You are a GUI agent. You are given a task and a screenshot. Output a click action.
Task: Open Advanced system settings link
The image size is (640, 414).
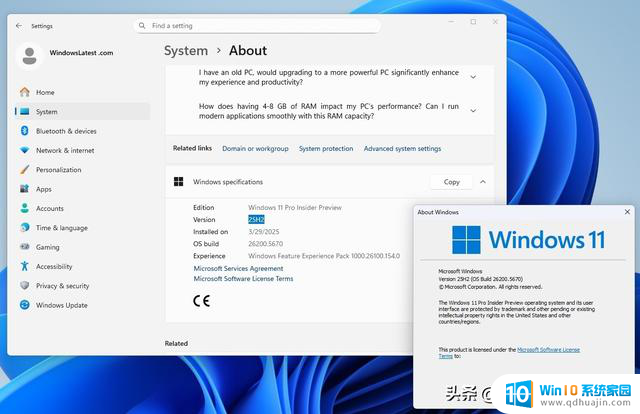coord(402,149)
